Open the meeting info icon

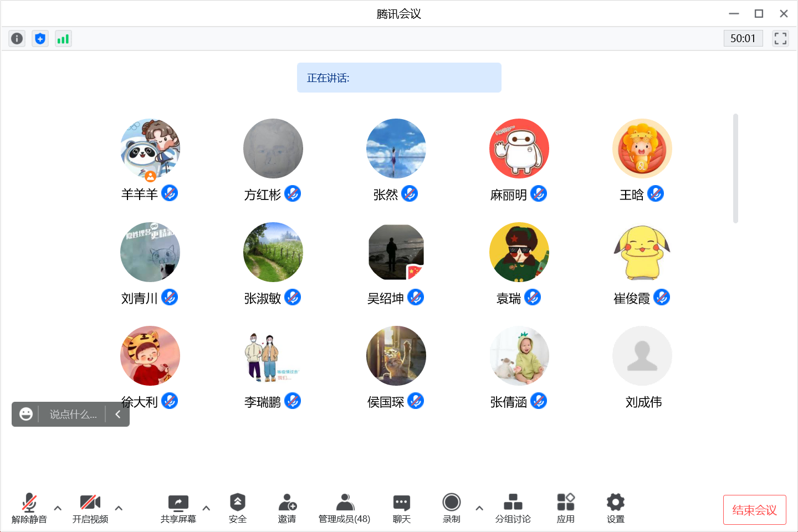click(17, 39)
